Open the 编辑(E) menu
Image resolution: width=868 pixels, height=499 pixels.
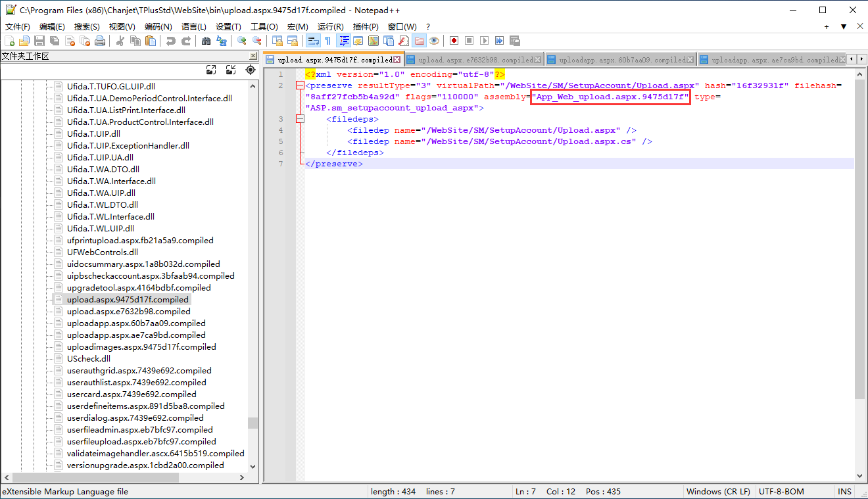(x=52, y=26)
